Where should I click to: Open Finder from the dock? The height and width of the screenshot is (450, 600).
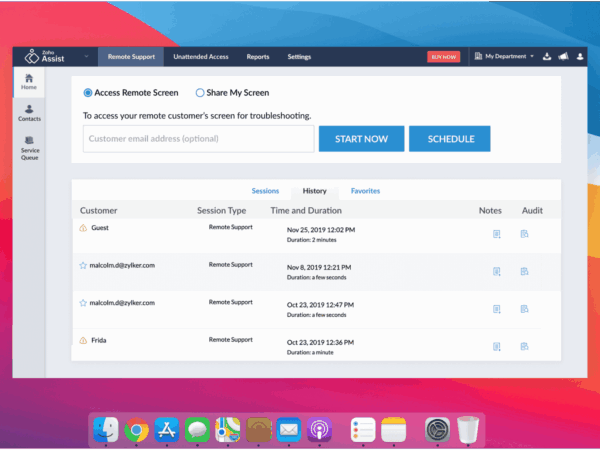106,429
